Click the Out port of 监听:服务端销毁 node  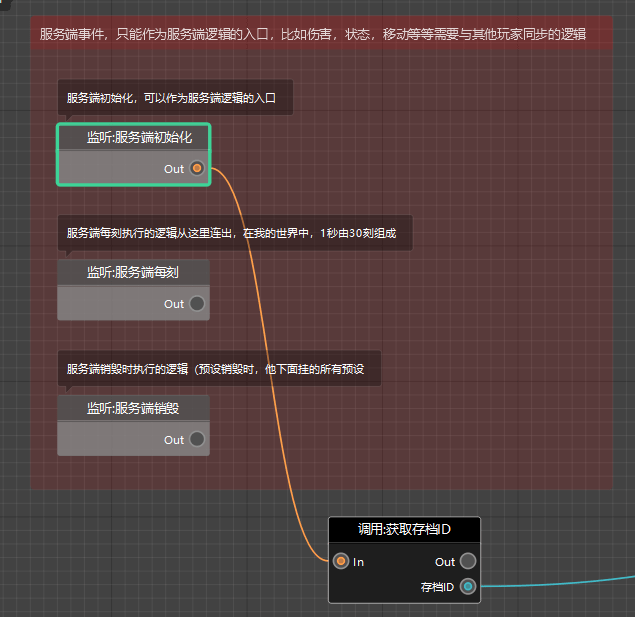pos(197,439)
